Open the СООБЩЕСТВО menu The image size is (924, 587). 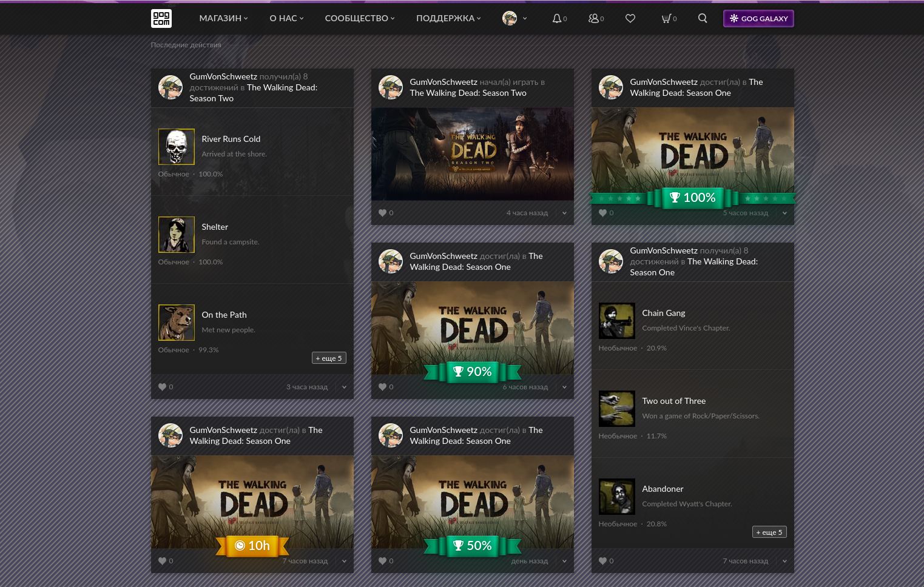pyautogui.click(x=360, y=18)
